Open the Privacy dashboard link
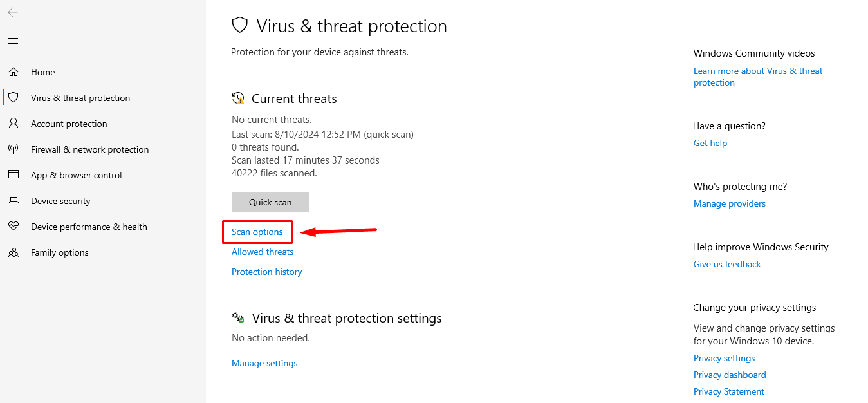 730,375
